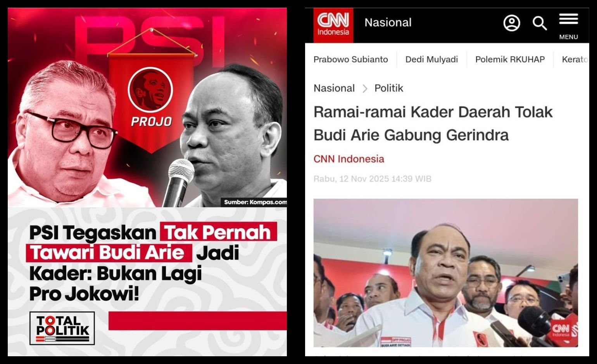Image resolution: width=597 pixels, height=364 pixels.
Task: Click the Sumber: Kompas.com source label
Action: (255, 202)
